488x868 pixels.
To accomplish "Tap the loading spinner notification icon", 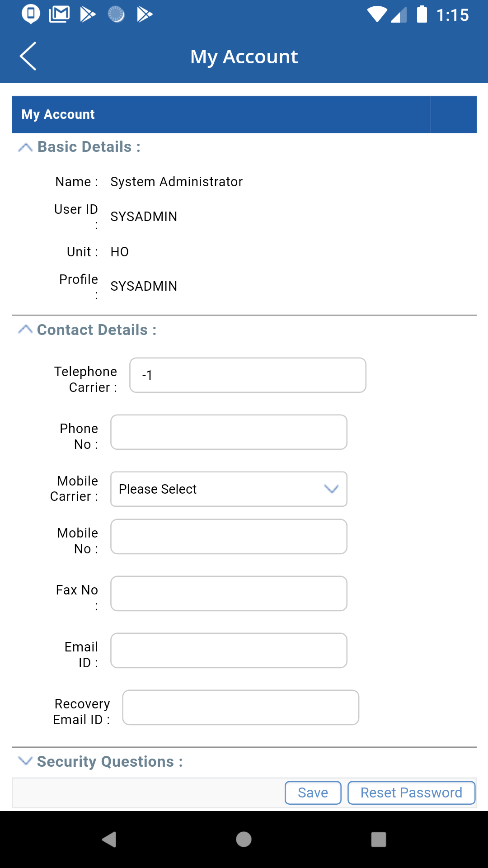I will point(116,14).
